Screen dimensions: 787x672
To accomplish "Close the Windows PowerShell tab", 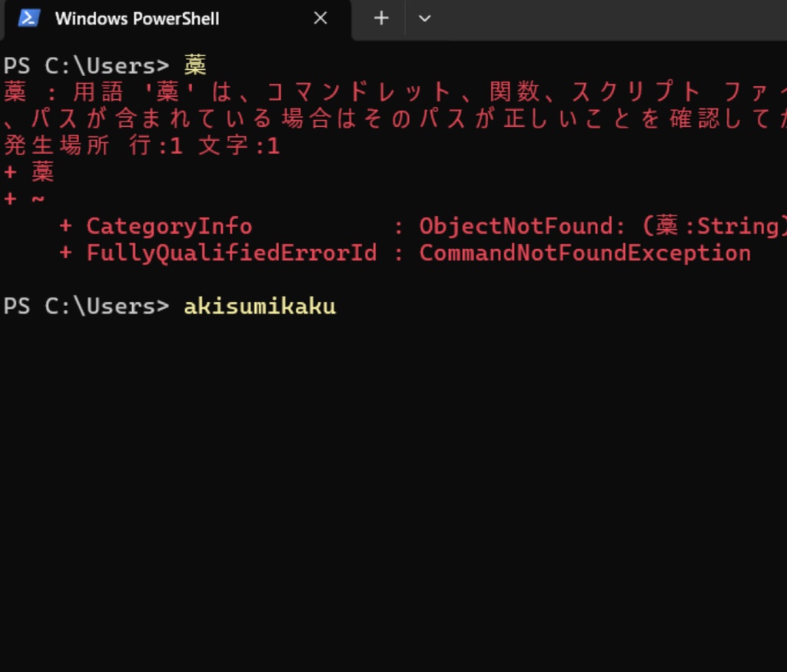I will point(320,18).
